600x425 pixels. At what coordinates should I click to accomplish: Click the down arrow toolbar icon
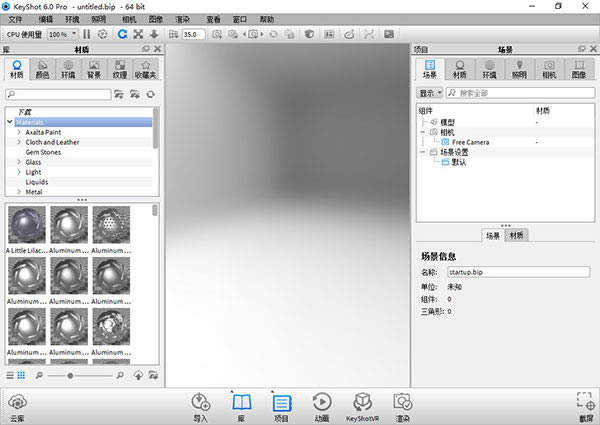coord(154,34)
